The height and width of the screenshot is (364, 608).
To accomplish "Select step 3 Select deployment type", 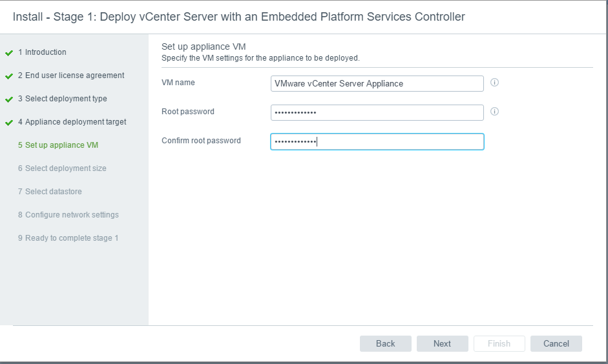I will (x=63, y=99).
